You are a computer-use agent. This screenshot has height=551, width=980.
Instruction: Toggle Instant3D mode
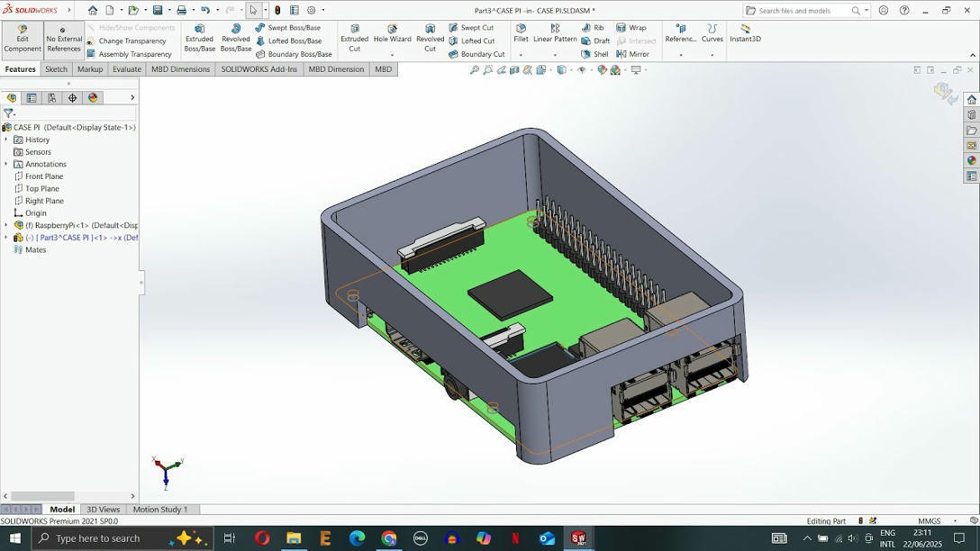[745, 33]
